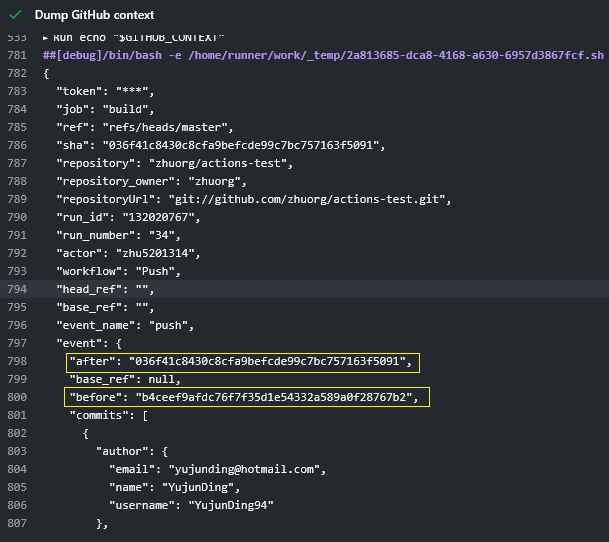Click the "base_ref": null line
The width and height of the screenshot is (609, 542).
click(125, 379)
